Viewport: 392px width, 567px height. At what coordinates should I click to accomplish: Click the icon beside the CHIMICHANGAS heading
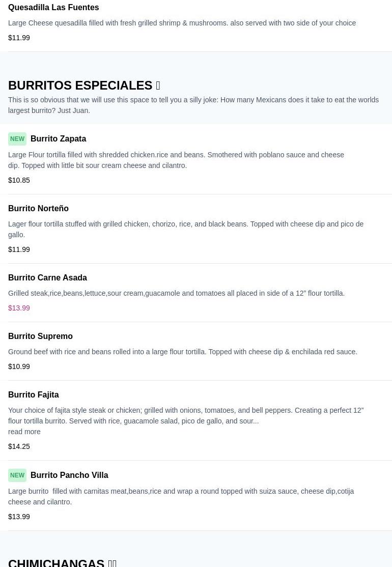(x=112, y=562)
